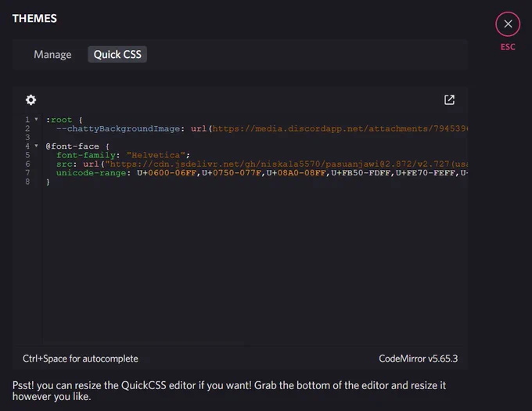Click the CodeMirror v5.65.3 version label
The height and width of the screenshot is (411, 532).
418,359
